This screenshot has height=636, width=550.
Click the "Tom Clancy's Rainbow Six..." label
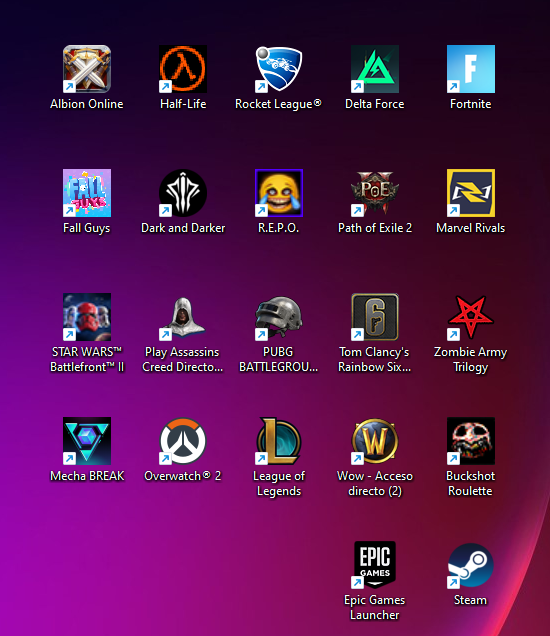tap(375, 360)
